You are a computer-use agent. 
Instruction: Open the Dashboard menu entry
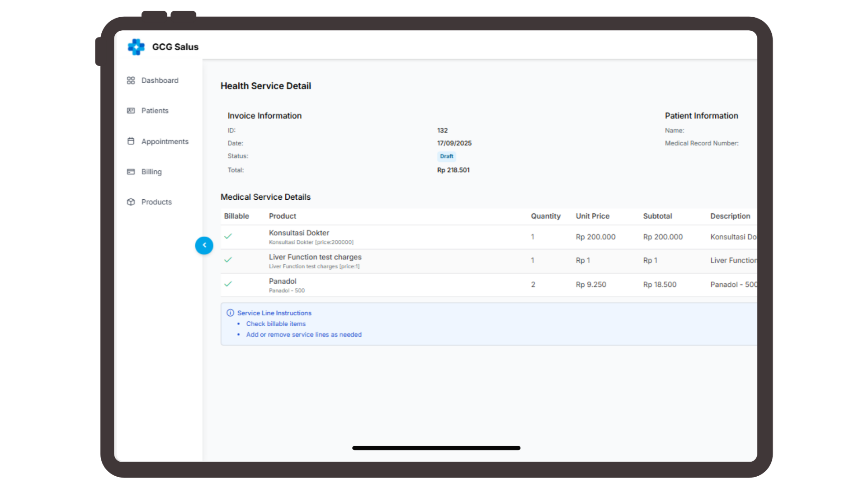pyautogui.click(x=159, y=80)
